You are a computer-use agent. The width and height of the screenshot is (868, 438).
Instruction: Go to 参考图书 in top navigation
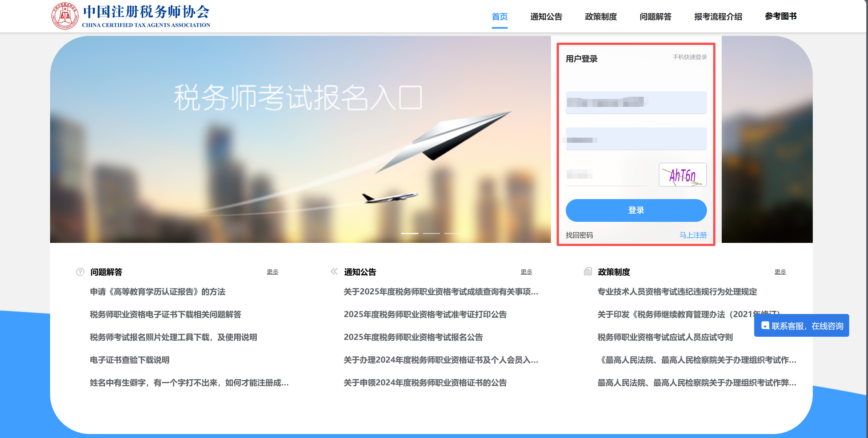[x=780, y=16]
